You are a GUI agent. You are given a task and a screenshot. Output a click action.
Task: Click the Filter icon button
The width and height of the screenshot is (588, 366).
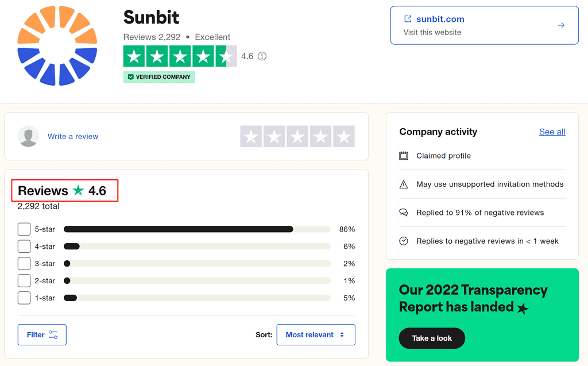click(x=41, y=334)
